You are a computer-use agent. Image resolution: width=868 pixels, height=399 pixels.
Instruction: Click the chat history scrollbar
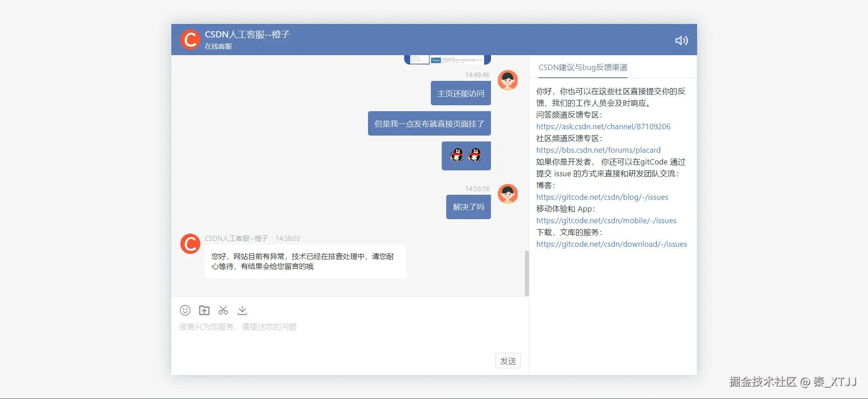coord(527,273)
